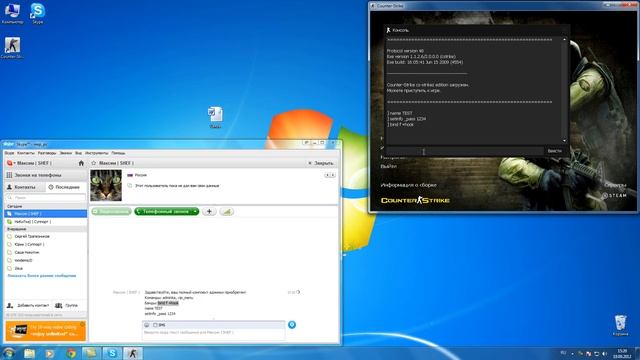This screenshot has width=640, height=360.
Task: Open the emoticon picker in message box
Action: [x=147, y=325]
